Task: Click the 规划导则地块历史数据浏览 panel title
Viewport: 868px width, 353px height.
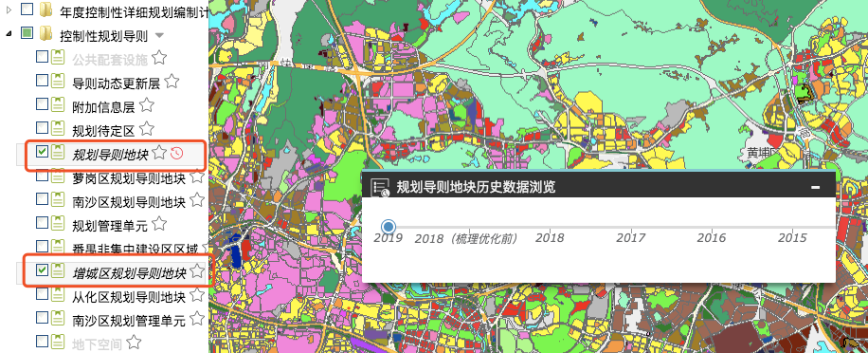Action: 476,187
